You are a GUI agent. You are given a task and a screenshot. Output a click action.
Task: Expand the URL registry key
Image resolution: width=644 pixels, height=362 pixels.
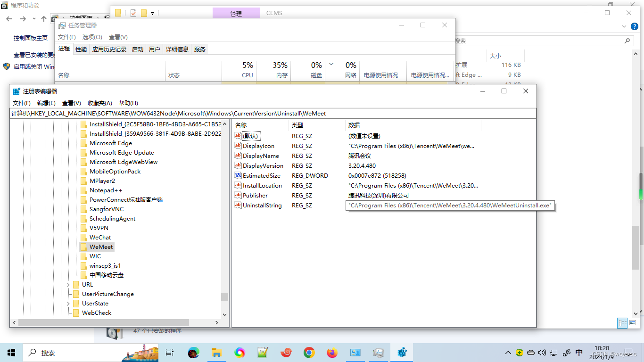click(68, 285)
